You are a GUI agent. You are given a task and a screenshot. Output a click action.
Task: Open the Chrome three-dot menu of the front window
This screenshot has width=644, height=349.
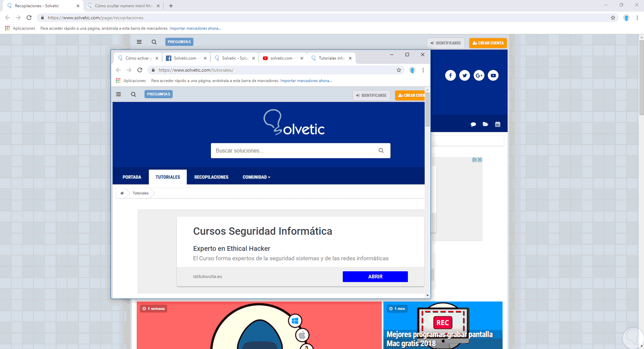pos(423,70)
